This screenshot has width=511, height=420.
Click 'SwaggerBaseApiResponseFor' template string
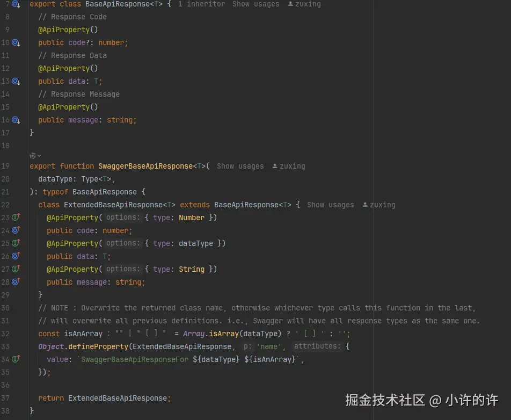[x=135, y=359]
